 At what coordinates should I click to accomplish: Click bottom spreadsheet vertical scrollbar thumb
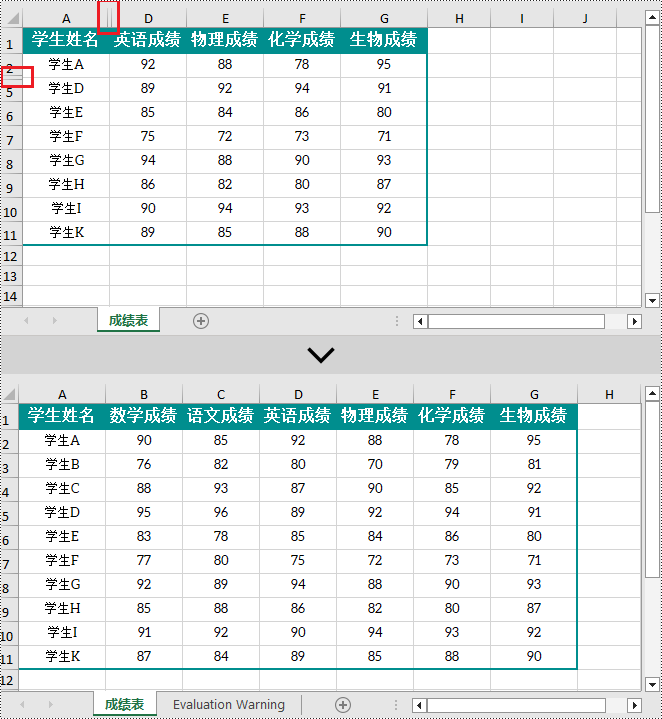652,489
